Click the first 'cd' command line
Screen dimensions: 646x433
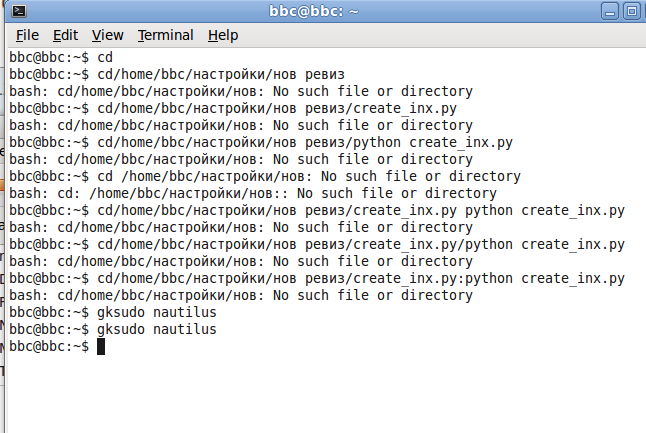pos(105,57)
